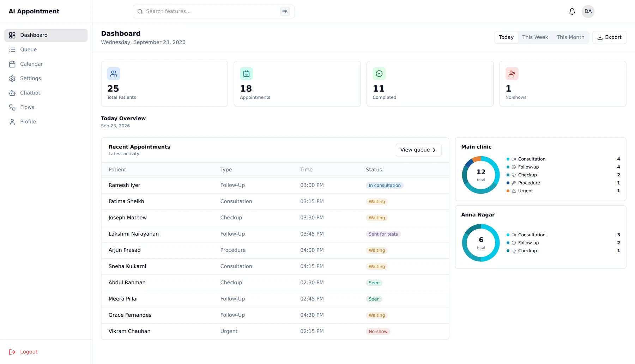Open the Calendar menu item
This screenshot has width=635, height=364.
(46, 64)
